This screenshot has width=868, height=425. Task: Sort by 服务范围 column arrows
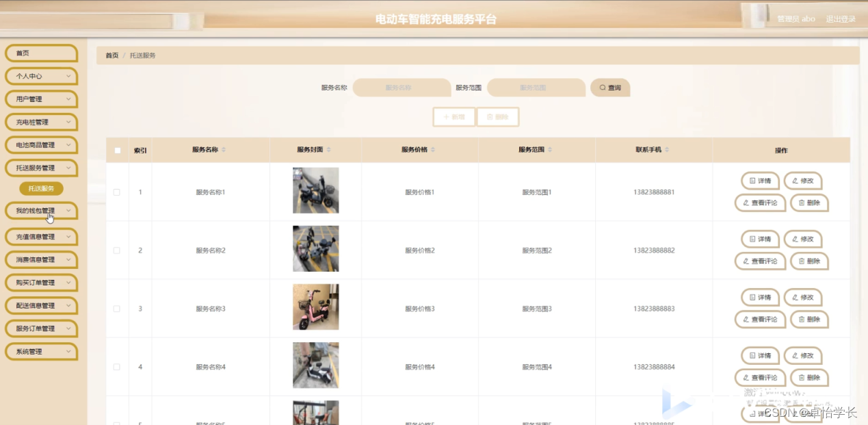tap(550, 150)
